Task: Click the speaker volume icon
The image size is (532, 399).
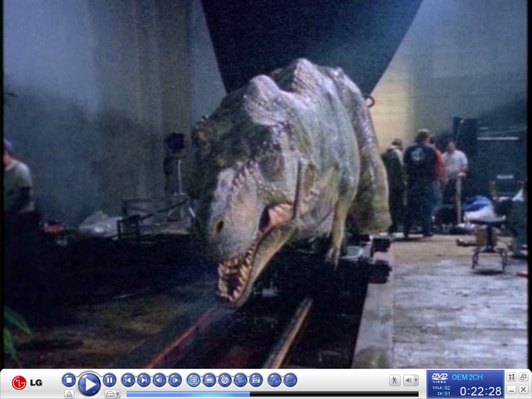Action: (408, 381)
